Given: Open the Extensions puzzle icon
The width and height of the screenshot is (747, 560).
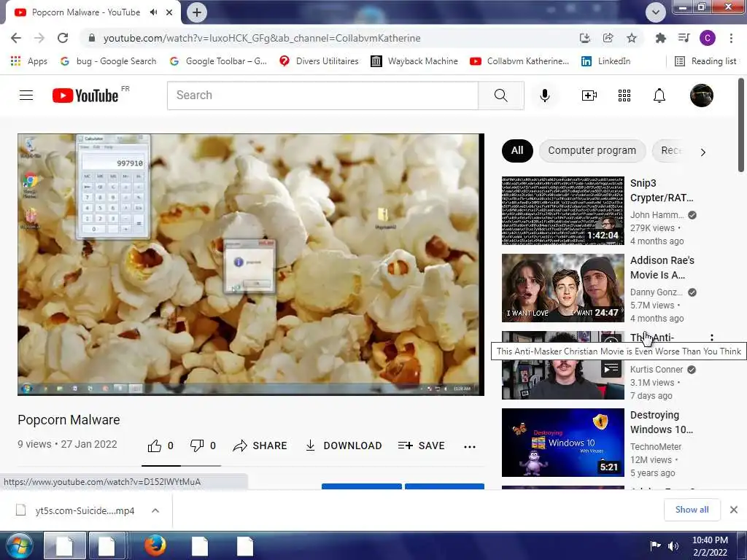Looking at the screenshot, I should 660,38.
